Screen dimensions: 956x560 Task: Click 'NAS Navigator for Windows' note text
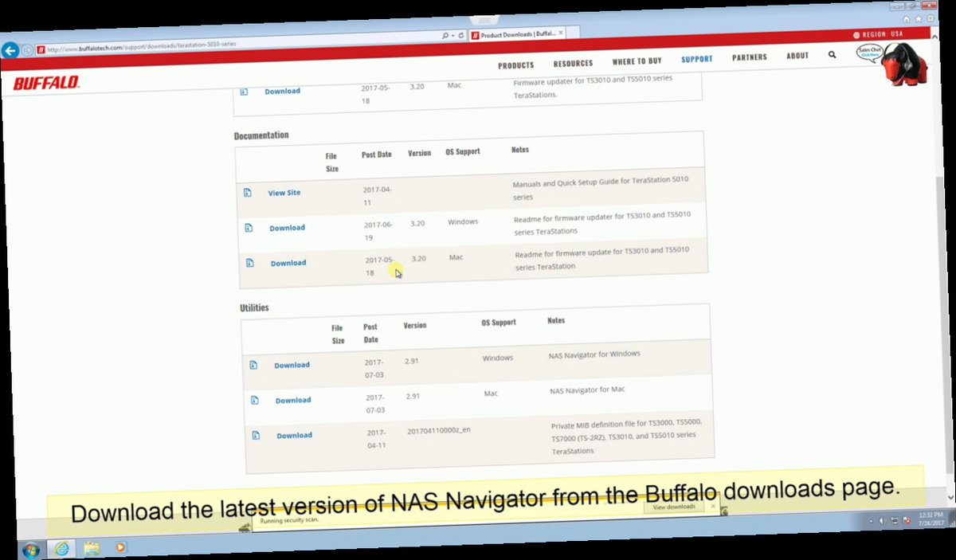(x=594, y=354)
